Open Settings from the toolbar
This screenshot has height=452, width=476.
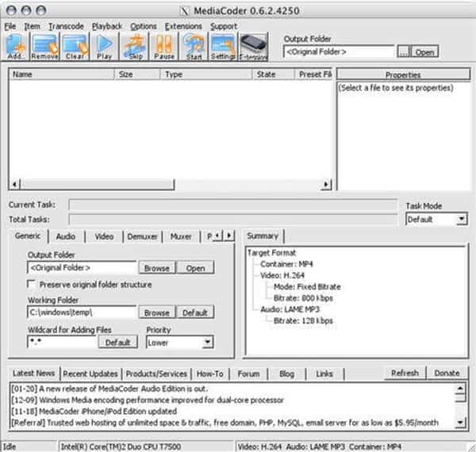pos(223,47)
